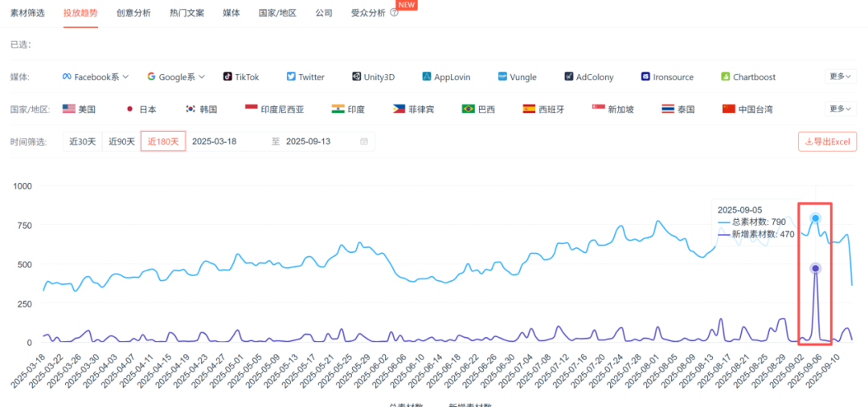Switch to the 创意分析 tab
This screenshot has width=868, height=407.
click(x=133, y=13)
